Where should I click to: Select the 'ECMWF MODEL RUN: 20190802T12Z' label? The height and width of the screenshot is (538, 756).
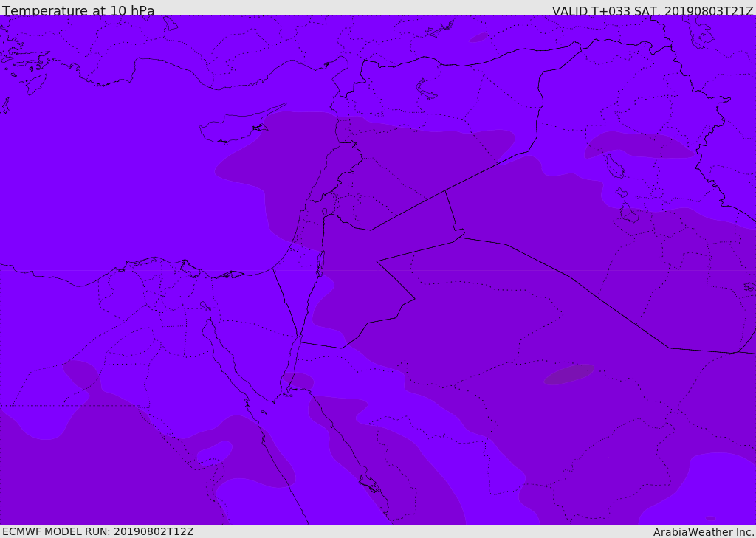98,531
